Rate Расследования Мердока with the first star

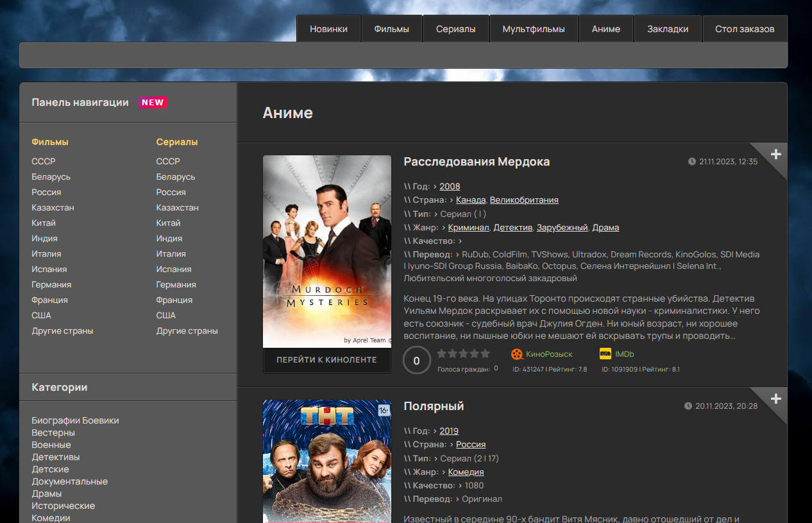[442, 354]
